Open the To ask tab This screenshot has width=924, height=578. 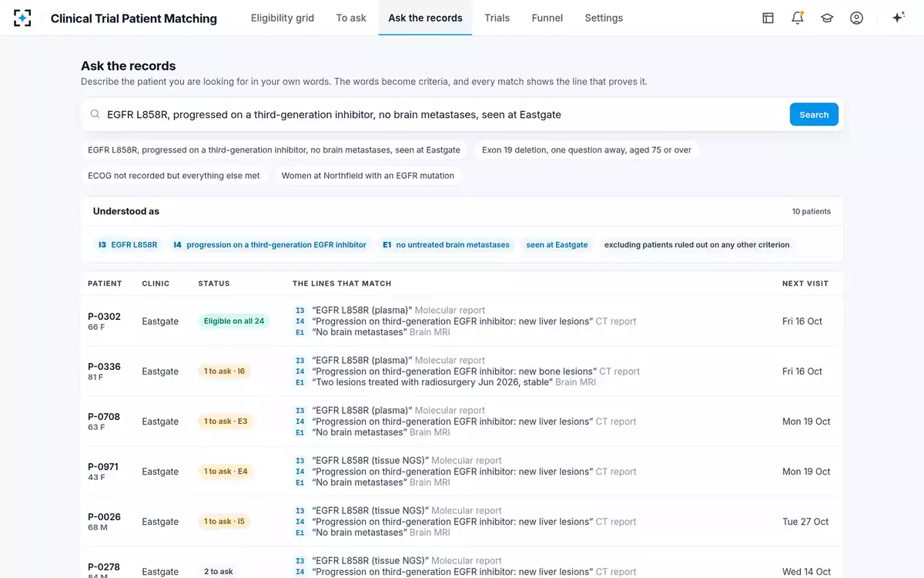(351, 18)
